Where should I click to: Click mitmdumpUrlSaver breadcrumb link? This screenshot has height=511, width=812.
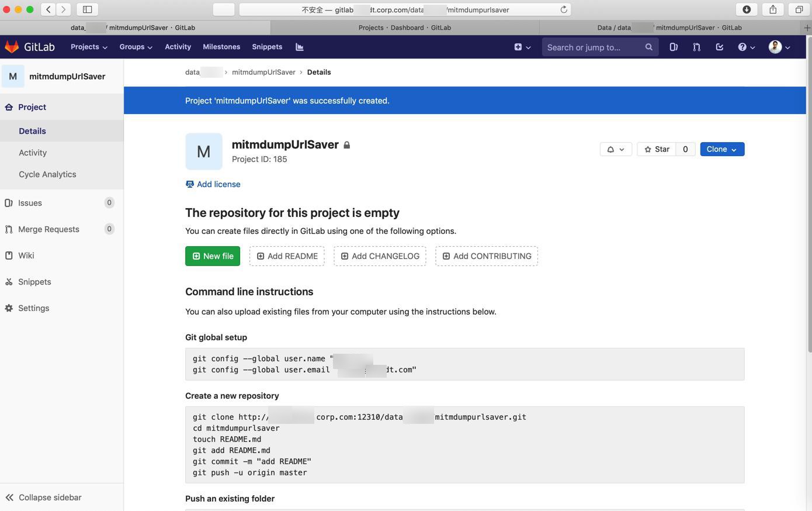point(263,72)
